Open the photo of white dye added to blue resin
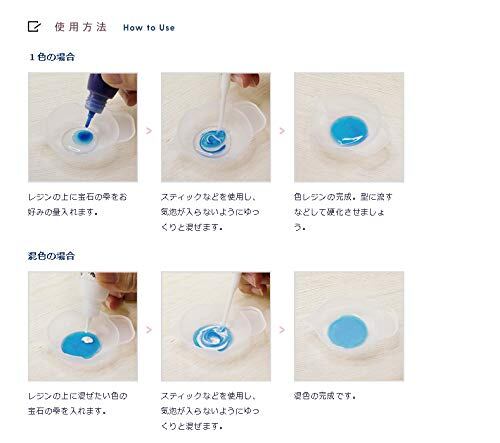Viewport: 500px width, 443px height. pyautogui.click(x=83, y=326)
